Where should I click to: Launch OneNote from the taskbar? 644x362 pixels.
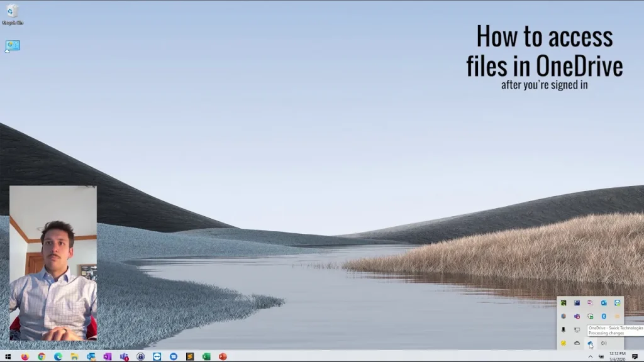point(107,356)
